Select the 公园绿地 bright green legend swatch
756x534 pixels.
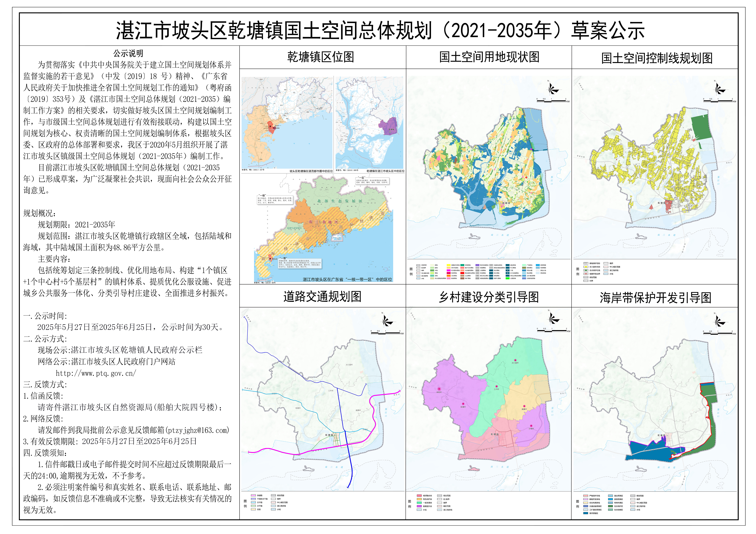pyautogui.click(x=508, y=279)
